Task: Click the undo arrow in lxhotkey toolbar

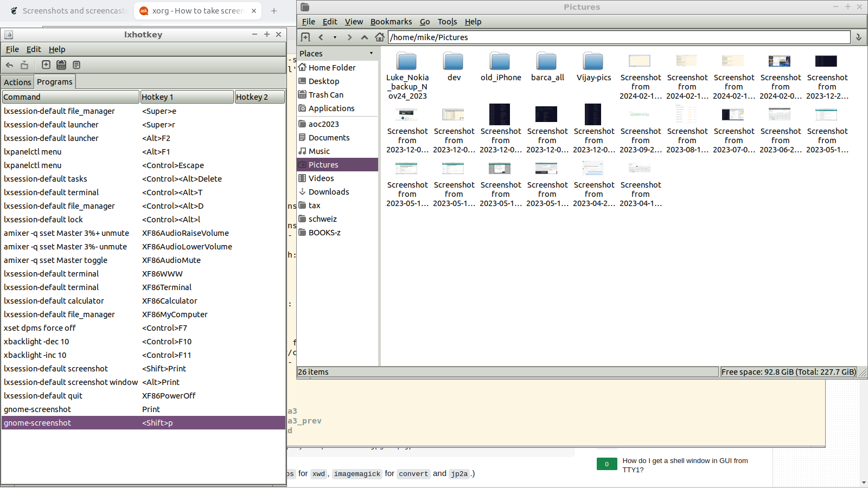Action: click(x=9, y=65)
